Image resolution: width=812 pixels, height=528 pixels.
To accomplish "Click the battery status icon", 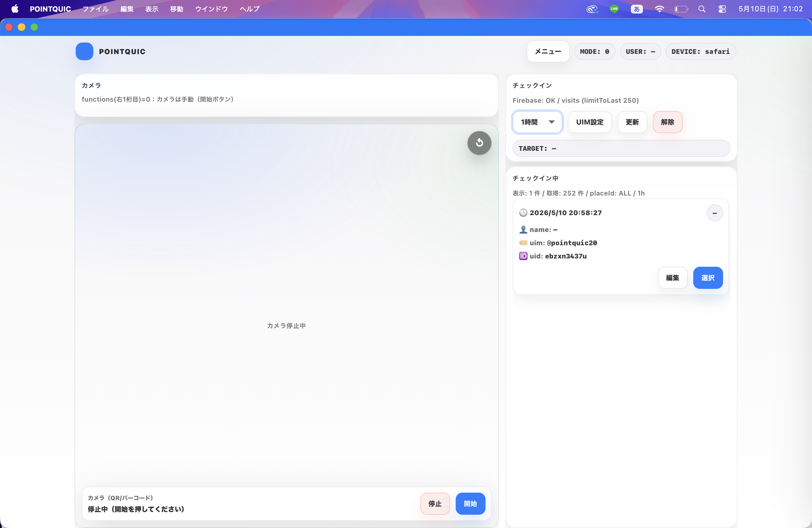I will [x=681, y=9].
